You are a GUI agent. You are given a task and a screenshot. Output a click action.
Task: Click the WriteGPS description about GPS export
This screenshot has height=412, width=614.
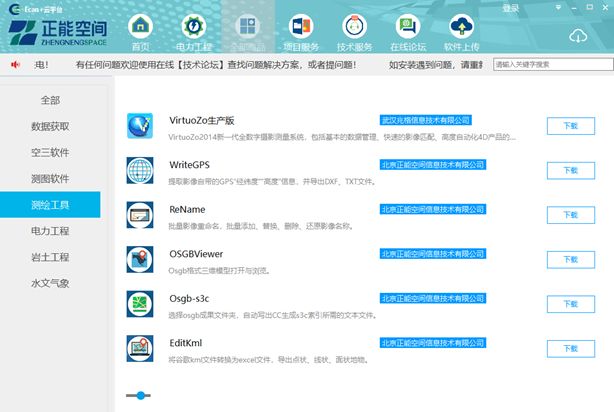click(x=273, y=182)
